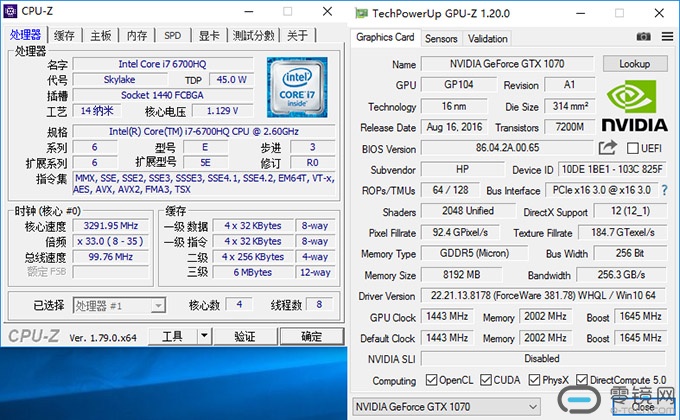Click the Bus Interface question mark
680x420 pixels.
click(x=664, y=190)
